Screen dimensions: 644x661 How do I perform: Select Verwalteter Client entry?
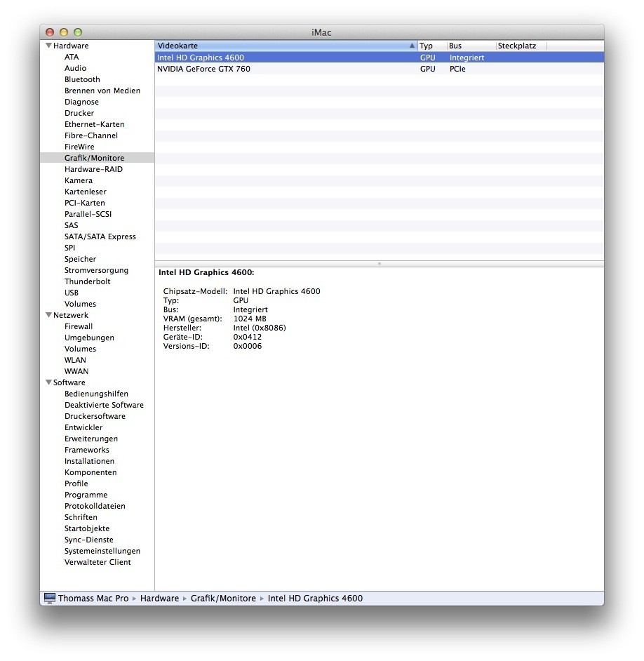tap(98, 562)
